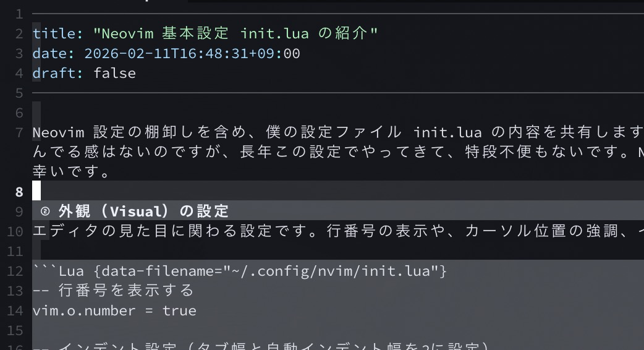Click the date value 2026-02-11T16:48:31+09:00
644x350 pixels.
[x=192, y=53]
